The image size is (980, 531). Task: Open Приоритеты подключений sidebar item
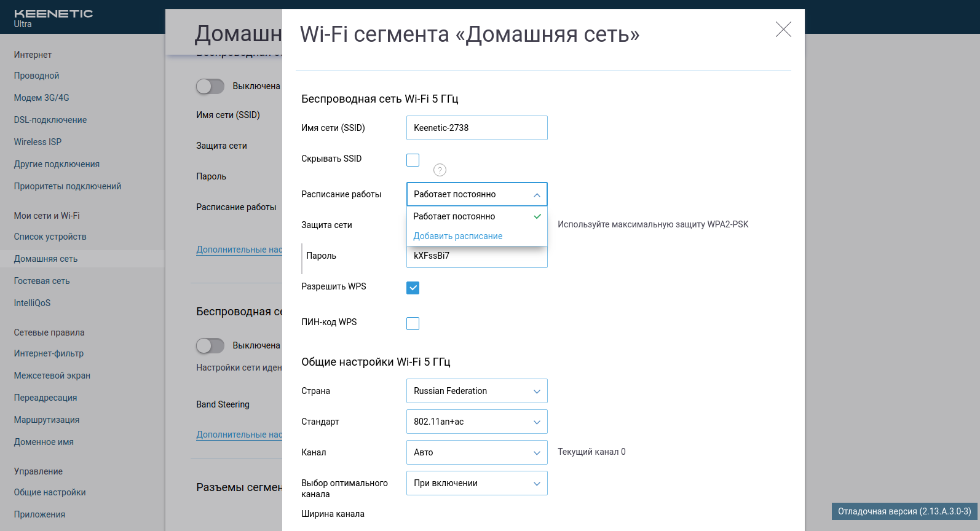tap(68, 186)
